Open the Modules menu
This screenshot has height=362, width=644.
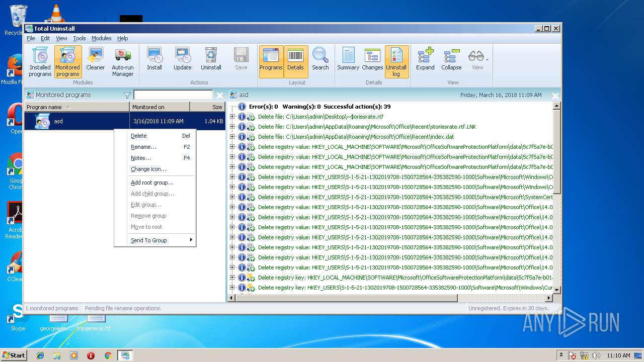coord(101,38)
